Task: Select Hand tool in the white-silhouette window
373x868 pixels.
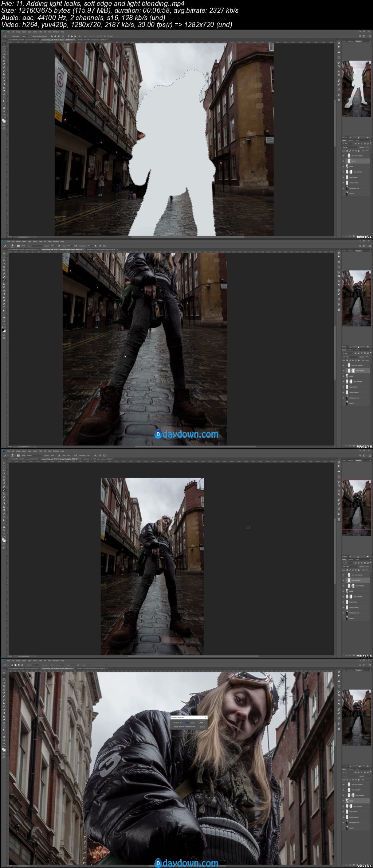Action: (x=4, y=108)
